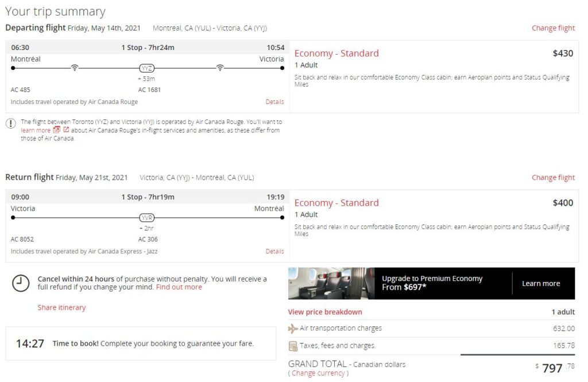This screenshot has width=588, height=382.
Task: Open the 'Find out more' cancellation link
Action: (179, 287)
